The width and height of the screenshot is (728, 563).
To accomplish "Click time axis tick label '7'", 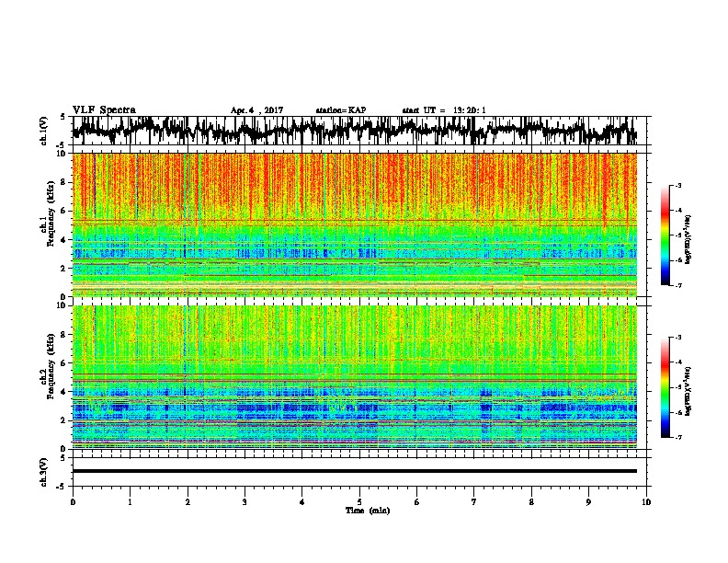I will (474, 502).
